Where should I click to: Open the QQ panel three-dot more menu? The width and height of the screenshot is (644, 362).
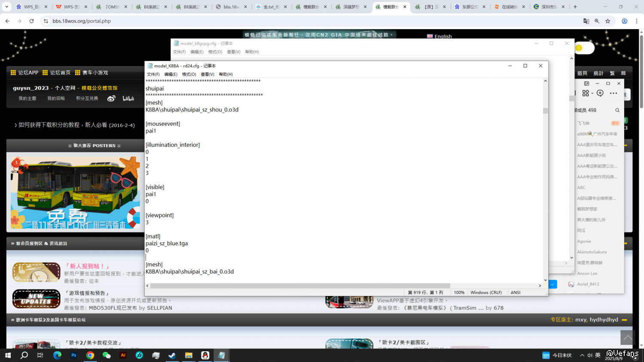tap(614, 93)
